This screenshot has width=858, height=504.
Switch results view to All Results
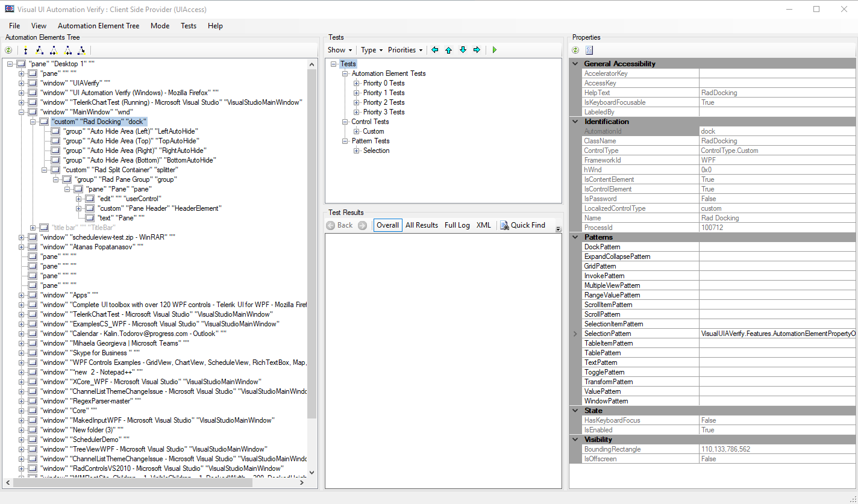421,225
